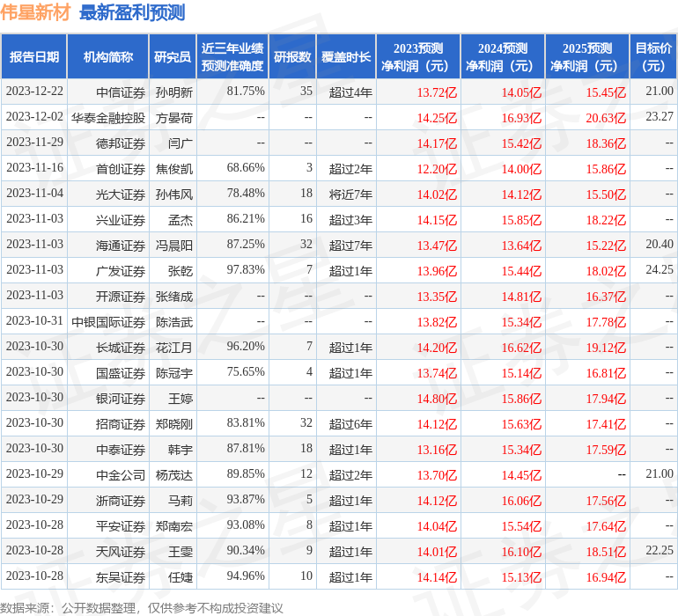The height and width of the screenshot is (616, 678).
Task: Click researcher name 杨茂达
Action: 174,474
